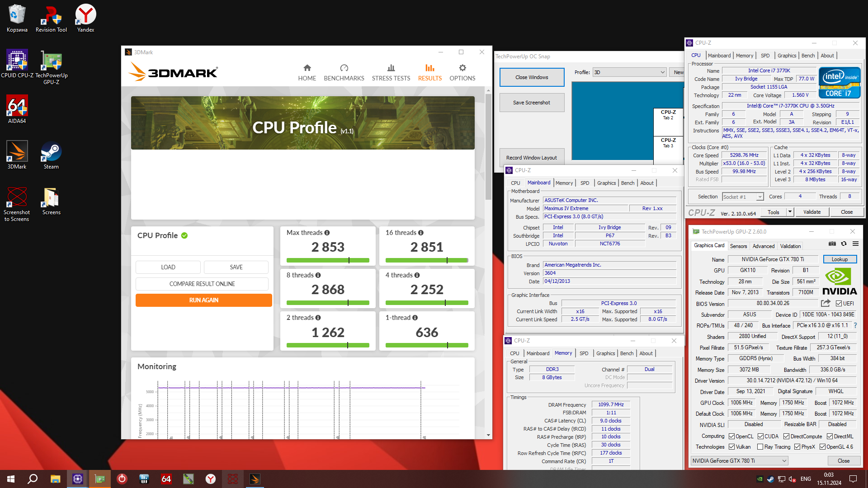The image size is (868, 488).
Task: Click the info icon beside 1-thread
Action: point(415,318)
